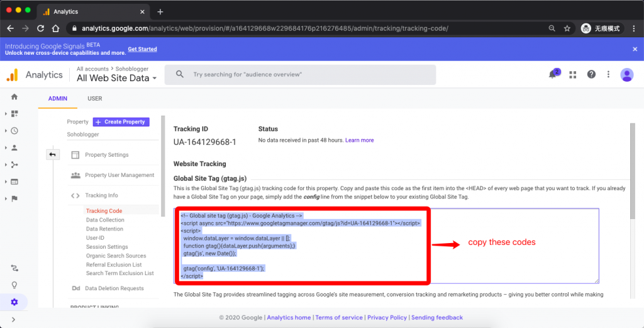The height and width of the screenshot is (328, 644).
Task: Select Data Retention menu item
Action: point(105,229)
